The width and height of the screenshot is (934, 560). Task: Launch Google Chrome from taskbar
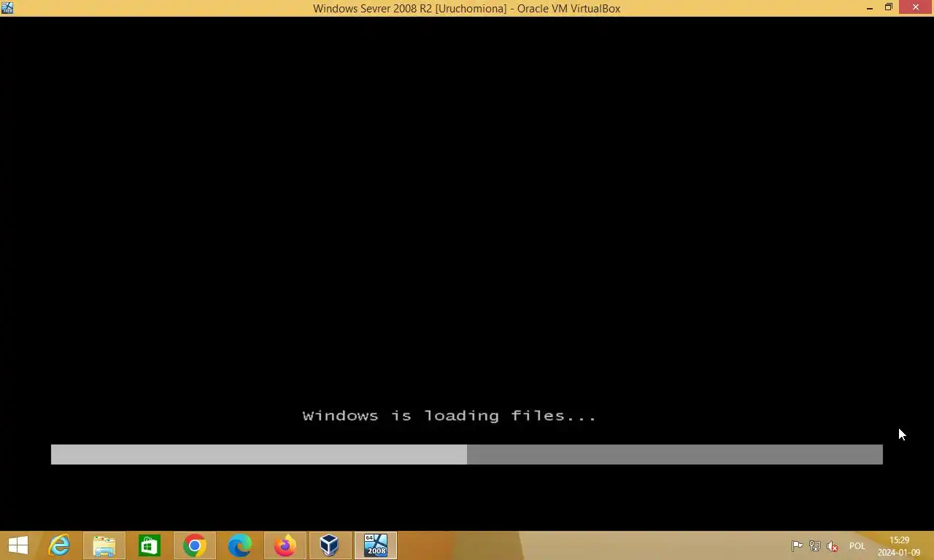(x=195, y=545)
